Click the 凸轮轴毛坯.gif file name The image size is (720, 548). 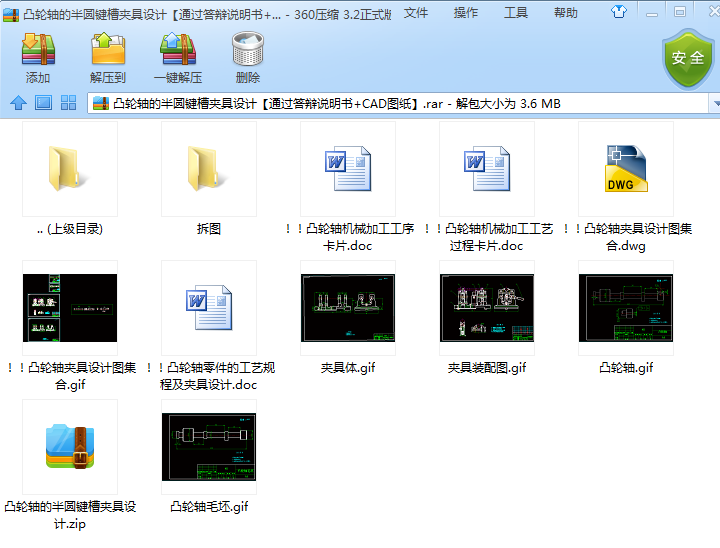coord(209,507)
